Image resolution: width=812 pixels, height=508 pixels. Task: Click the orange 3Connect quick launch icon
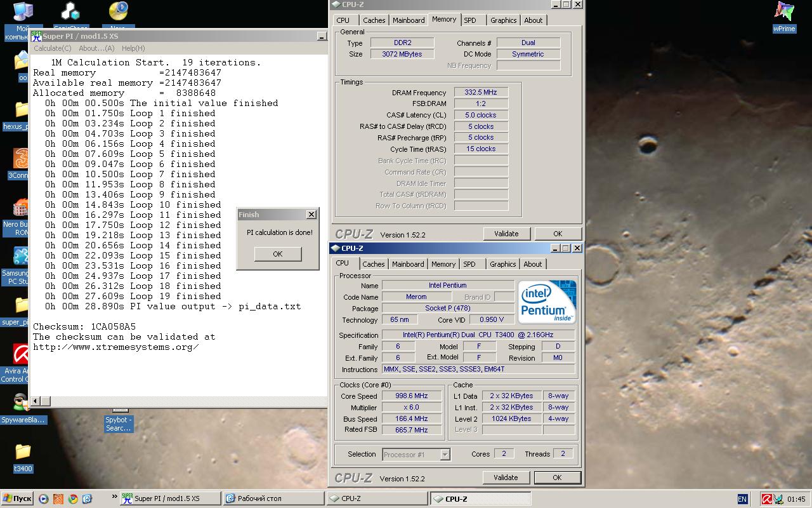tap(58, 498)
